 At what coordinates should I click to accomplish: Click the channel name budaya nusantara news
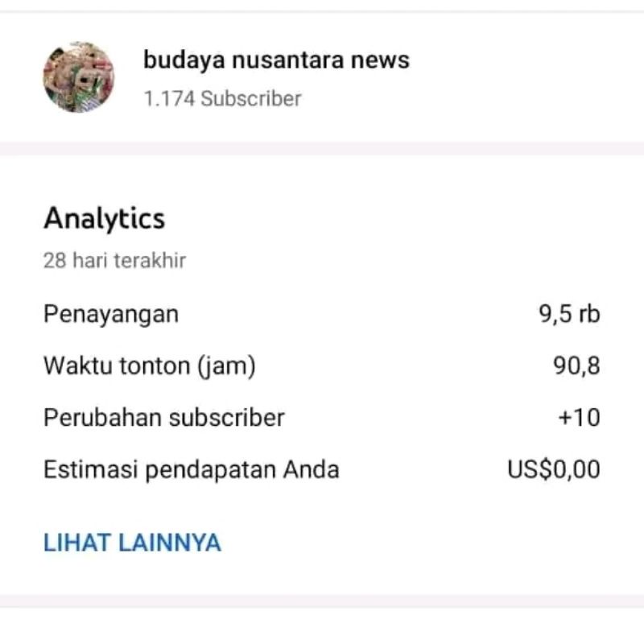(x=275, y=60)
